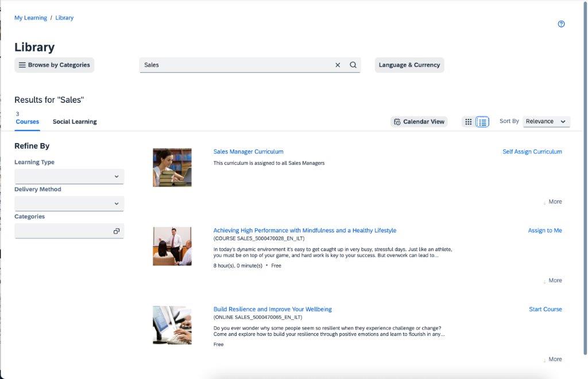Open the Categories value help icon

[116, 231]
